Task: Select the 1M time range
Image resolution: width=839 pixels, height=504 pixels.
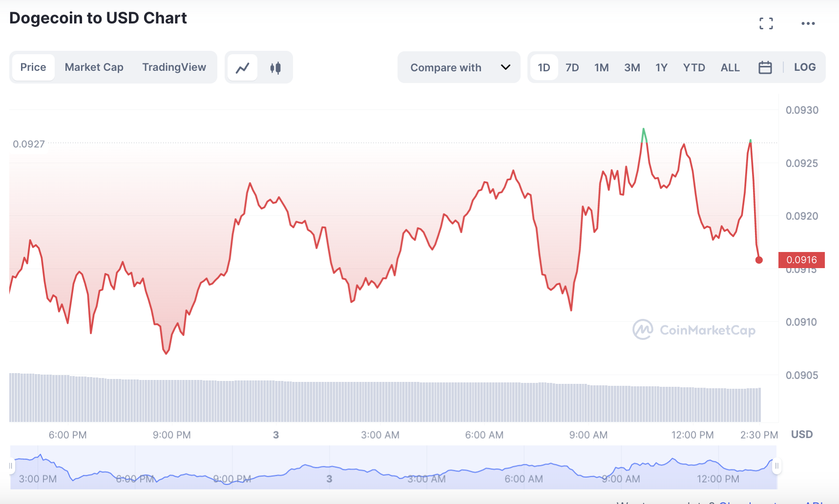Action: coord(602,67)
